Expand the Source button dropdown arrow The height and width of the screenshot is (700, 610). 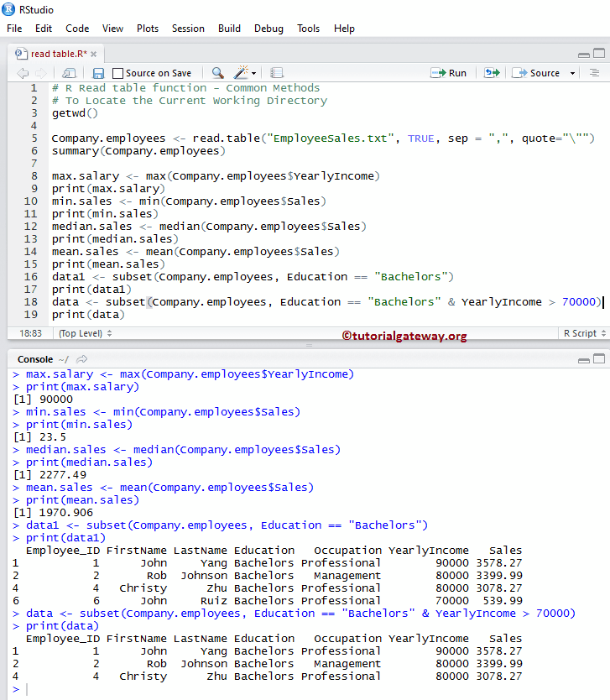[x=573, y=73]
